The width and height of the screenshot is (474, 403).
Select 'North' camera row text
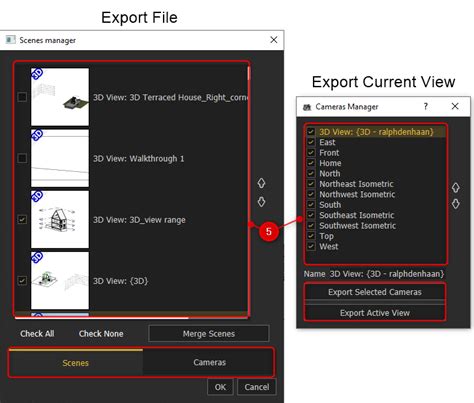pos(330,173)
